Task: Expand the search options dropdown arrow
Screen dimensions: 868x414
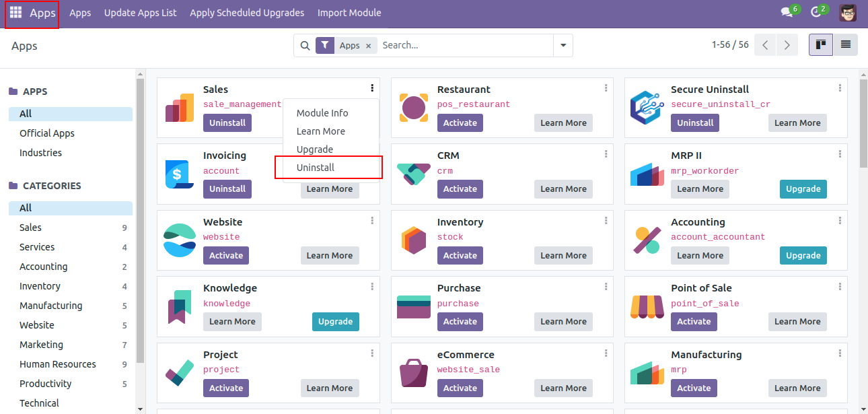Action: tap(563, 46)
